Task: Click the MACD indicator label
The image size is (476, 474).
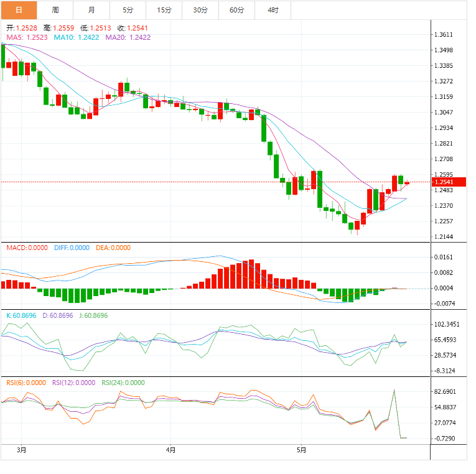Action: coord(27,248)
